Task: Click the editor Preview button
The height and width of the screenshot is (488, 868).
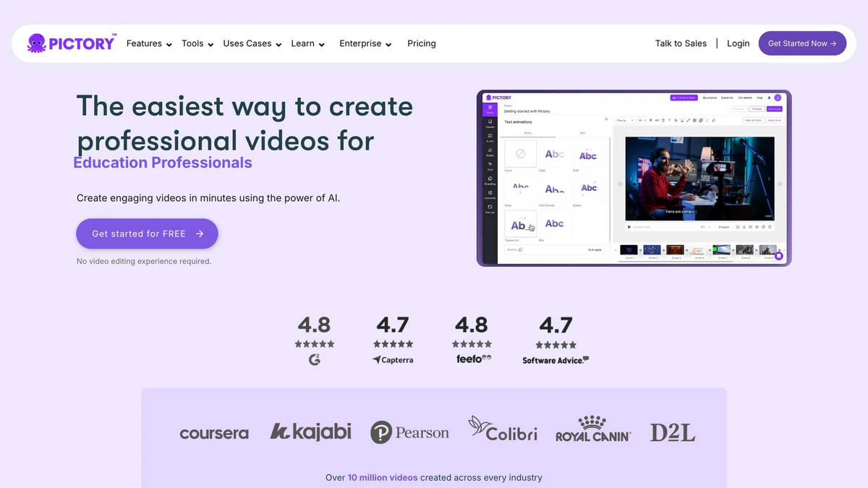Action: click(x=757, y=108)
